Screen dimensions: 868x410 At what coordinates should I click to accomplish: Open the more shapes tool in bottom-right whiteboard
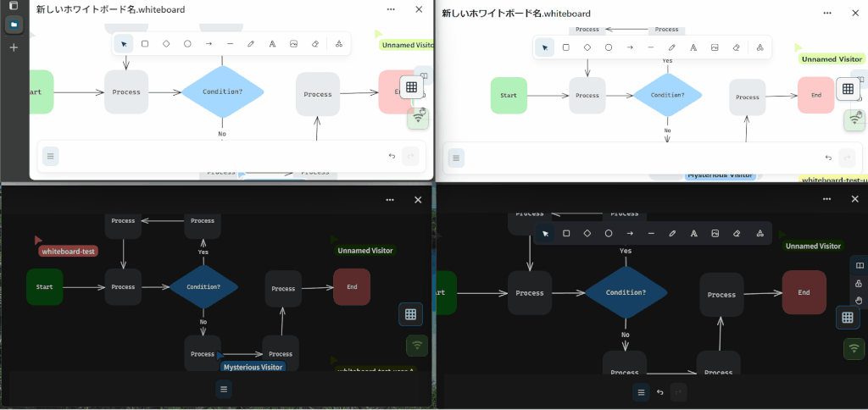759,233
